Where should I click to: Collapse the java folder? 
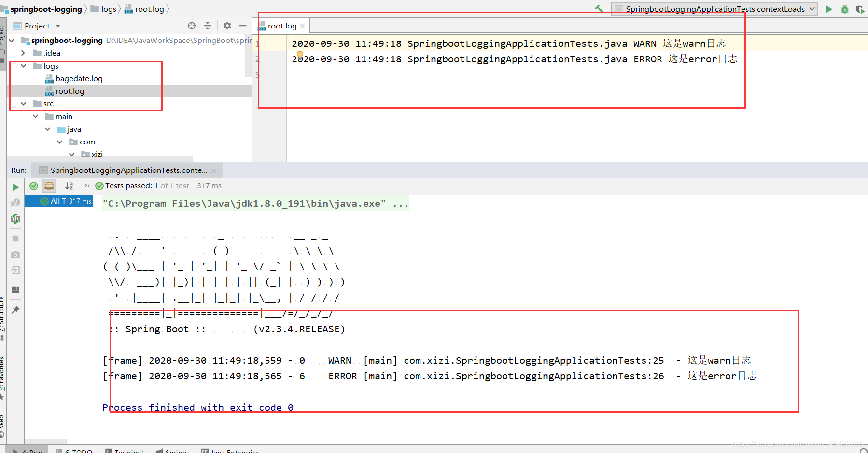(x=47, y=129)
